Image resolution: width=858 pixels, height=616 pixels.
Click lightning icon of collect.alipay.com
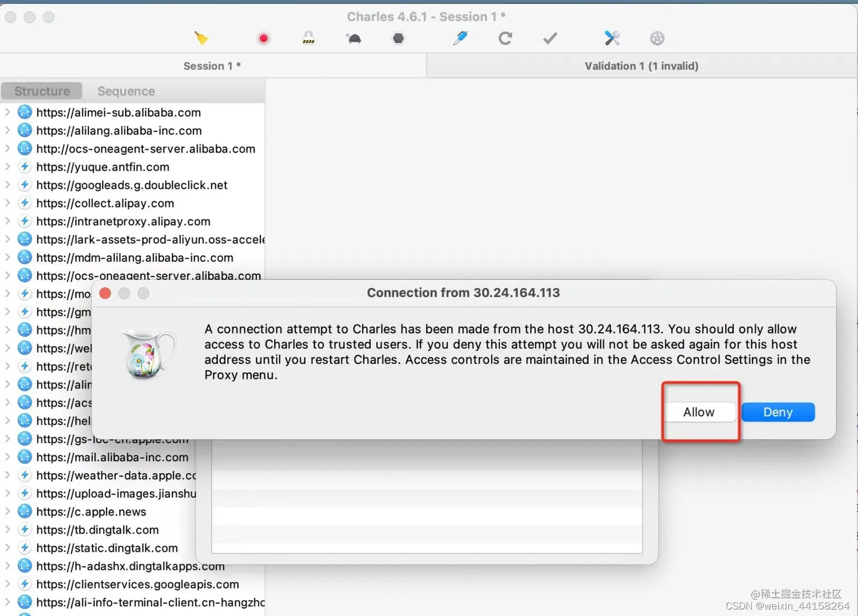(24, 203)
